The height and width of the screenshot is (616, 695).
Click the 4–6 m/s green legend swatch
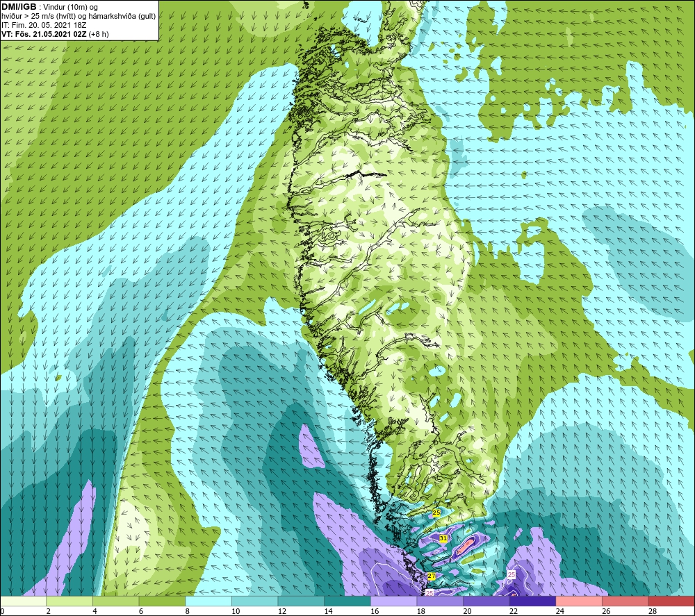pyautogui.click(x=115, y=601)
